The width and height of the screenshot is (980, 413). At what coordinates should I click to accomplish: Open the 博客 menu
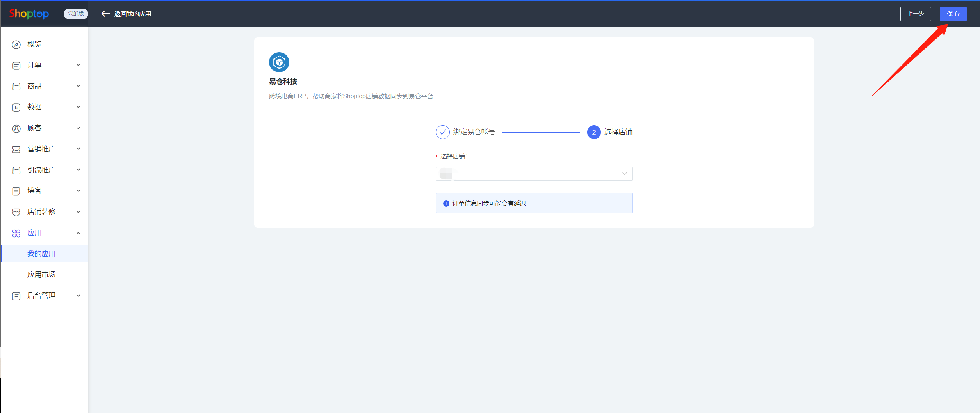34,191
